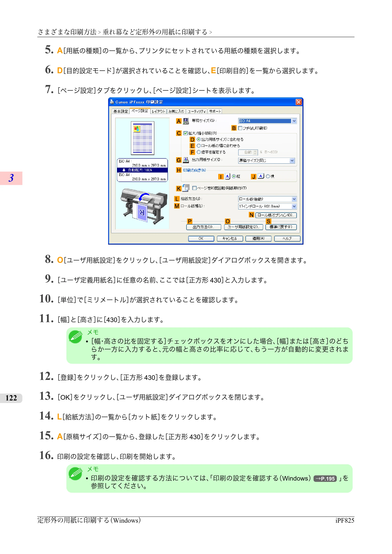Select ロール紙の幅に合わせる radio button

pos(198,146)
